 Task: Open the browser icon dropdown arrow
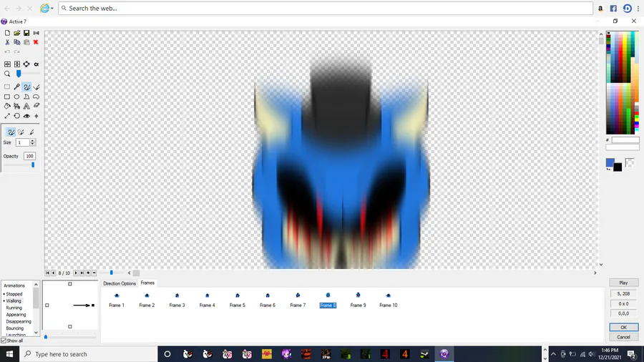[x=52, y=9]
